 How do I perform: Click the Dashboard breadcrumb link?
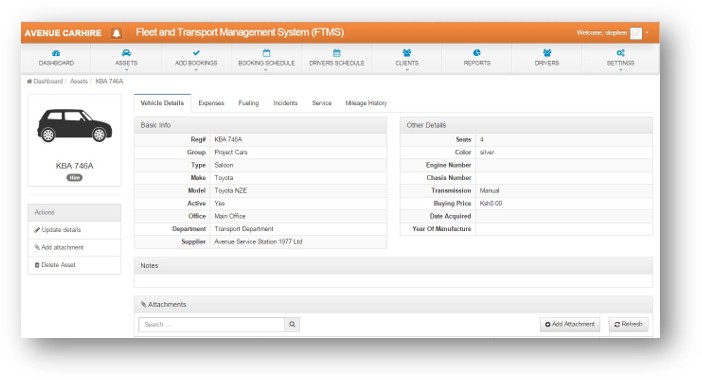[48, 81]
